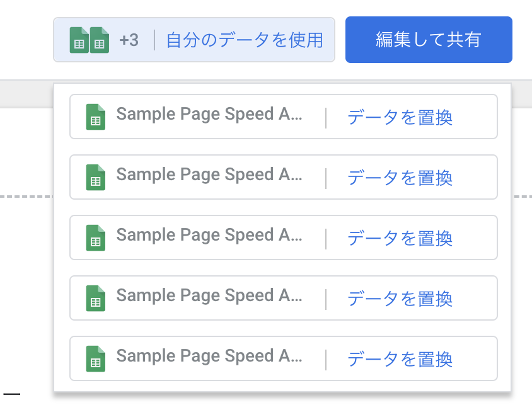Click the first row's green Sheets icon
Viewport: 532px width, 417px height.
(x=95, y=117)
